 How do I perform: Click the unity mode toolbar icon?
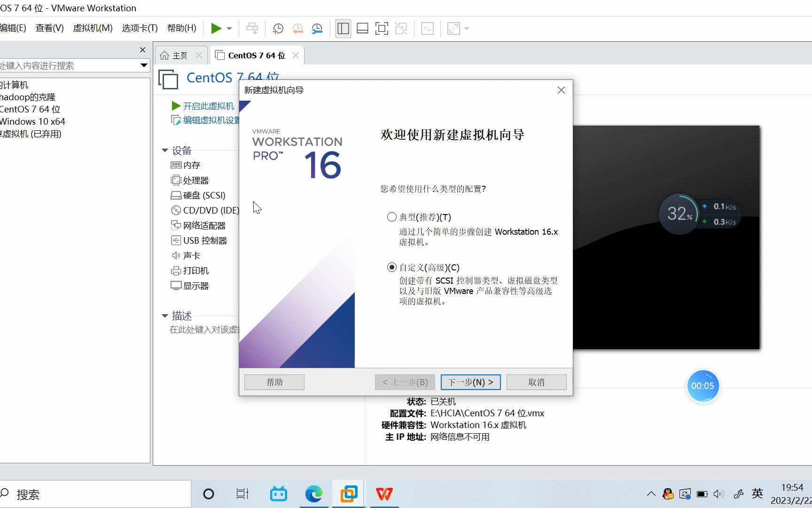[401, 29]
